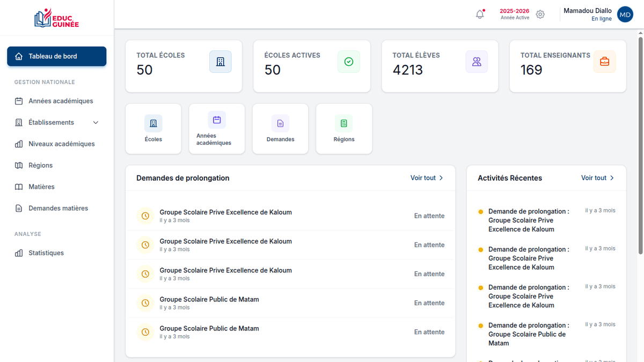
Task: Open the Écoles shortcut tile
Action: [x=153, y=129]
